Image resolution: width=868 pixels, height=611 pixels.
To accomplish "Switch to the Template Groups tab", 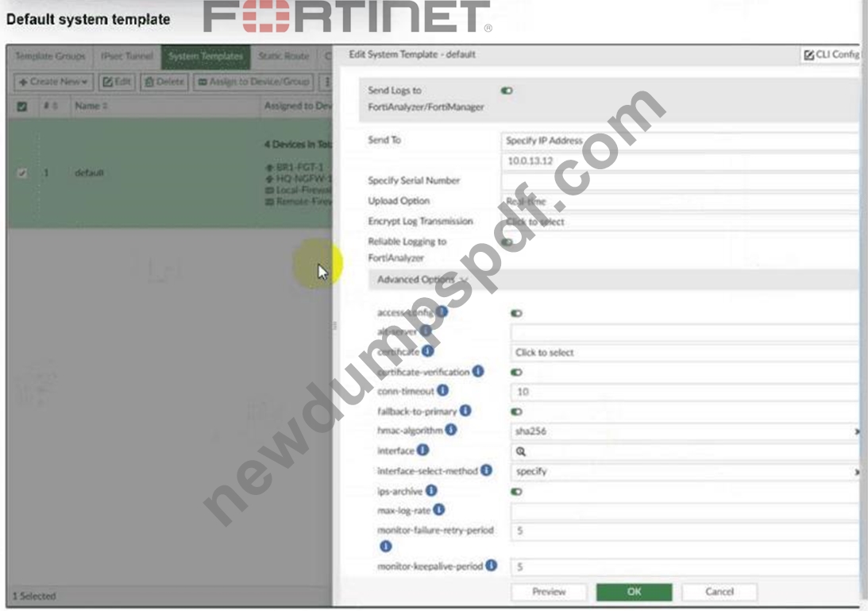I will [x=50, y=56].
